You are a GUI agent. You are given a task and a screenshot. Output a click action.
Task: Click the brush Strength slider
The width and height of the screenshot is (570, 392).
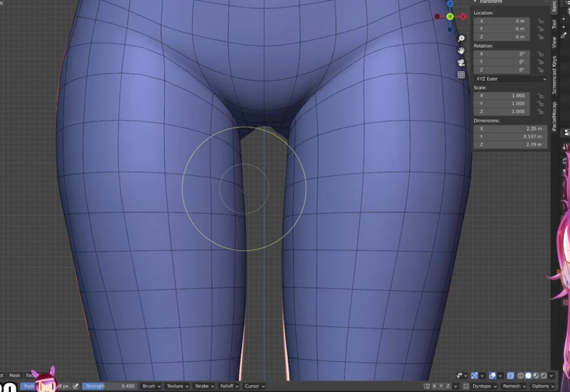point(110,386)
